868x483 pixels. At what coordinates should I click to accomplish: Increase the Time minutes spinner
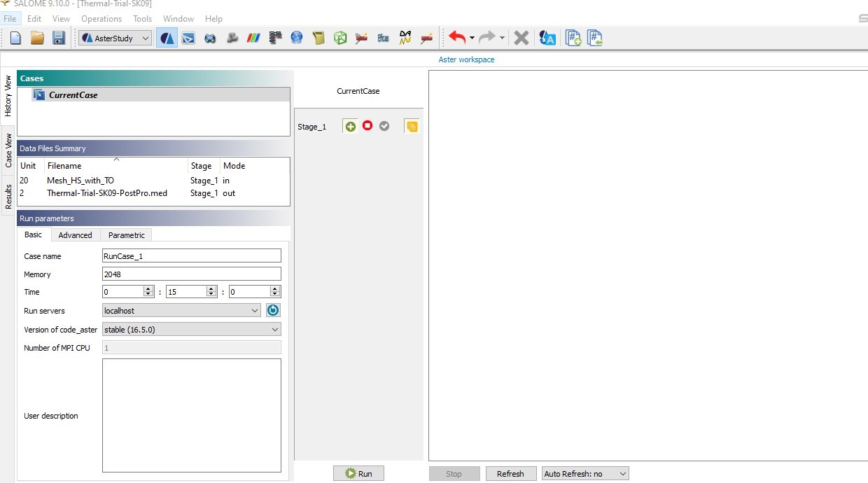click(x=211, y=289)
